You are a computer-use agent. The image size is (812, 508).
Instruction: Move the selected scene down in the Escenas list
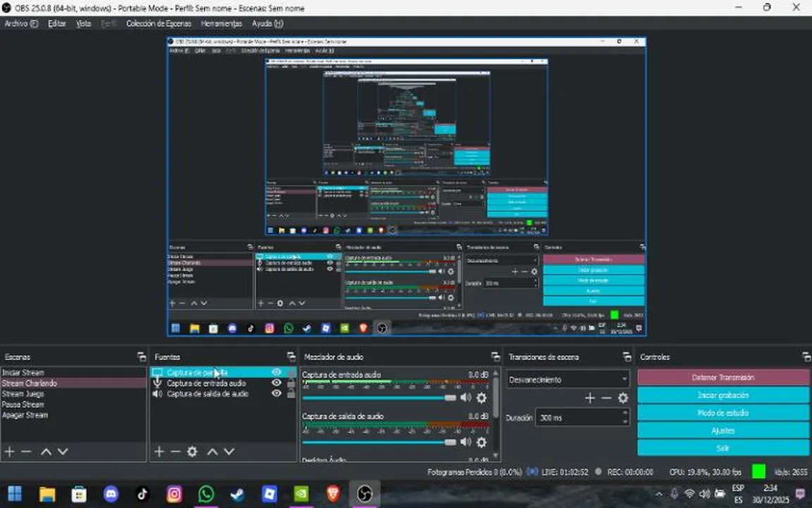63,452
